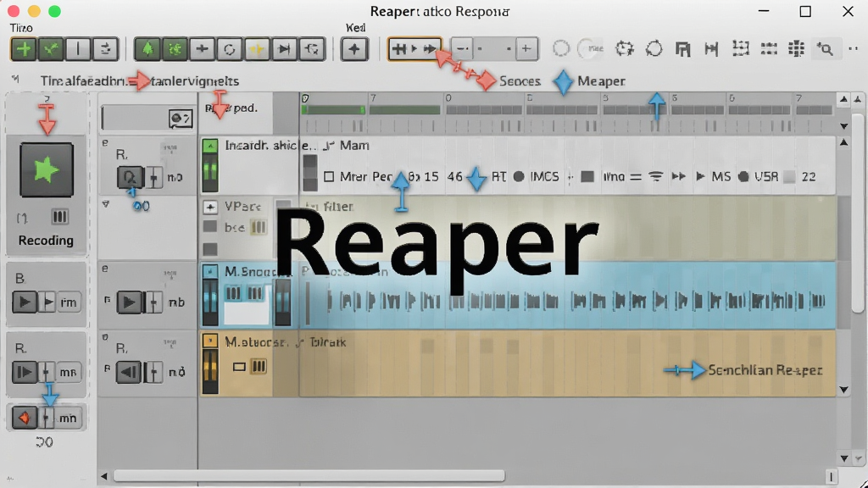Click the green tree icon toolbar button
868x488 pixels.
(147, 49)
